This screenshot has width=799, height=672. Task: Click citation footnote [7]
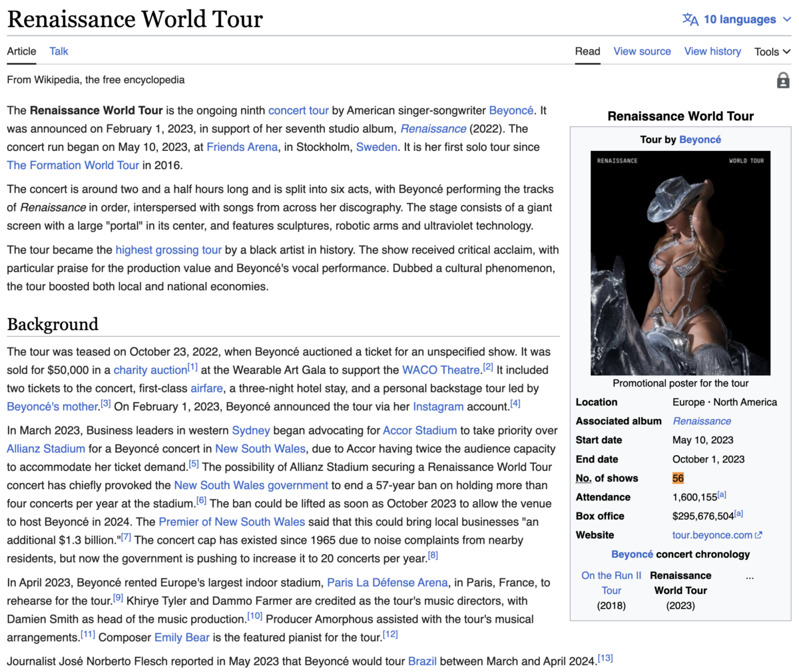click(x=126, y=537)
